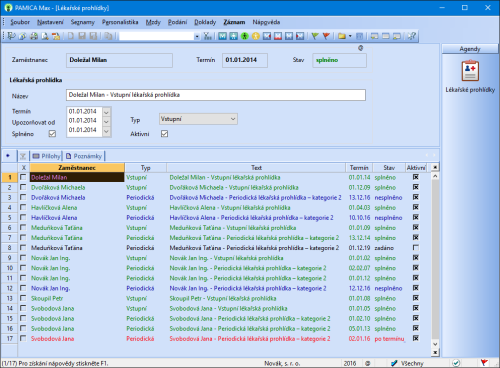The height and width of the screenshot is (368, 500).
Task: Click the PDF export toolbar icon
Action: (56, 36)
